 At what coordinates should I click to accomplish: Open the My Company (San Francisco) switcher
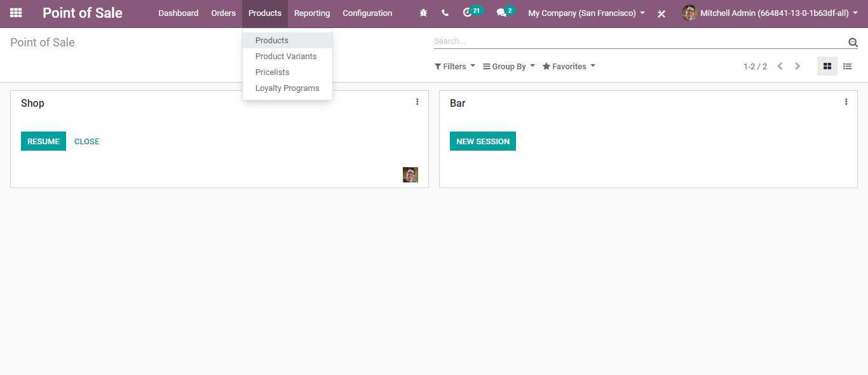tap(587, 13)
